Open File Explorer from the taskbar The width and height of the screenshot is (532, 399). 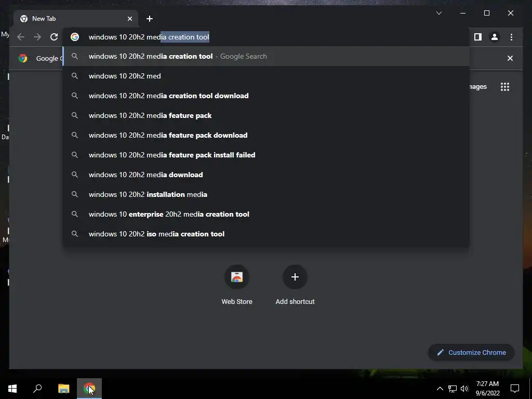[63, 389]
